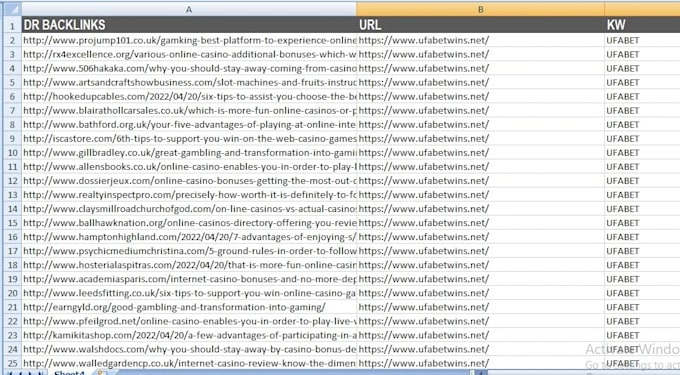
Task: Select row 7 header
Action: [12, 111]
